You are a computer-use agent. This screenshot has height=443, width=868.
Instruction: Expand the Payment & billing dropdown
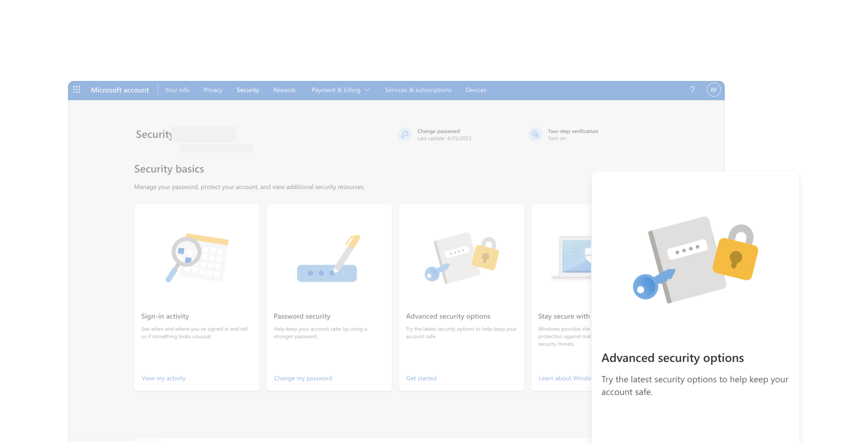click(340, 90)
